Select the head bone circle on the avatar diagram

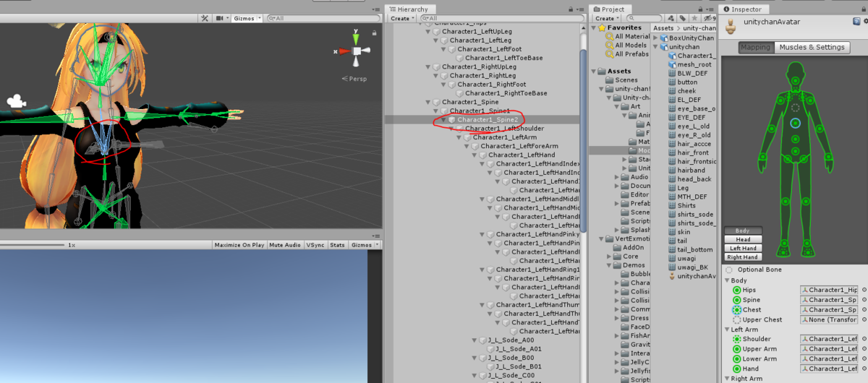pos(795,80)
